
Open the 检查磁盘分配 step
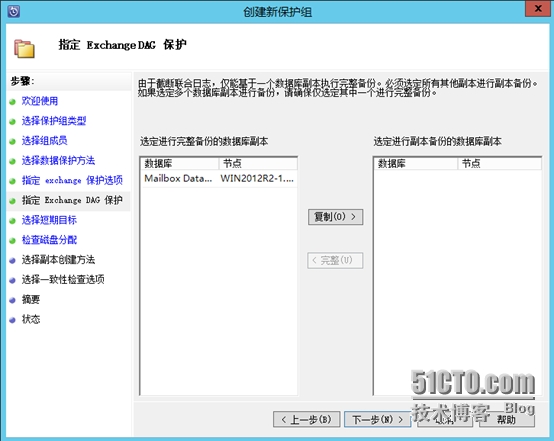click(49, 240)
